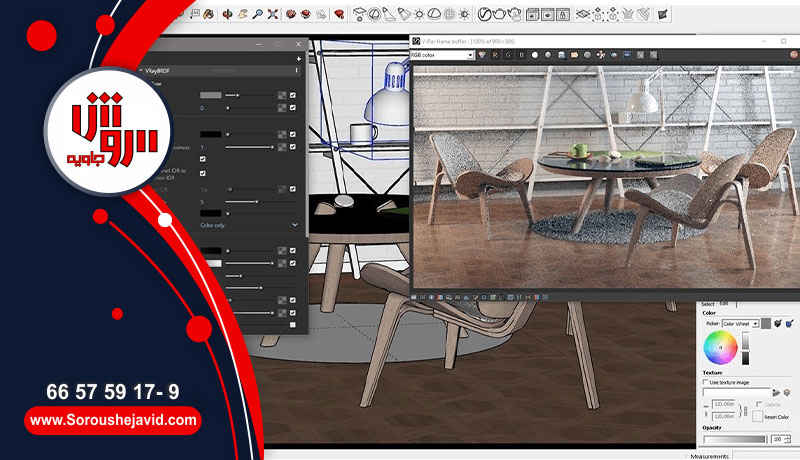
Task: Click the dark icon at main toolbar's right end
Action: click(x=663, y=15)
